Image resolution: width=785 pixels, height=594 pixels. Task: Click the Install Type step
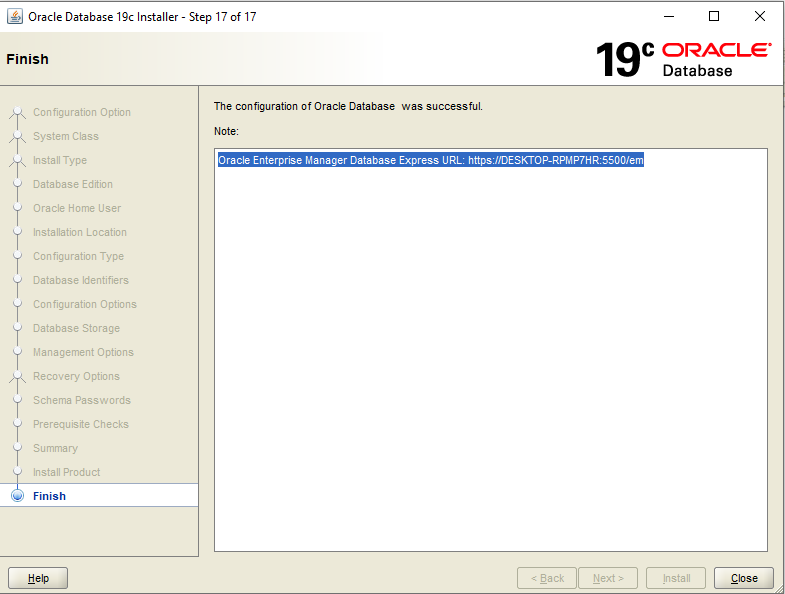(60, 160)
